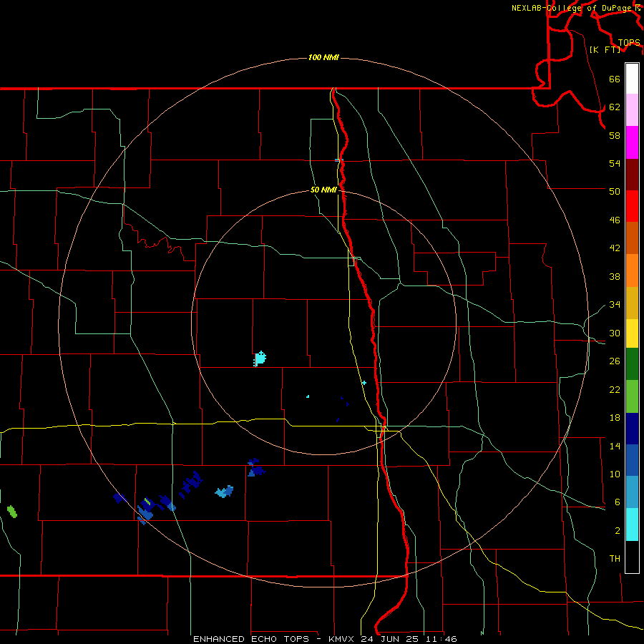Image resolution: width=644 pixels, height=644 pixels.
Task: Pick the light green swatch in the scale
Action: point(632,396)
